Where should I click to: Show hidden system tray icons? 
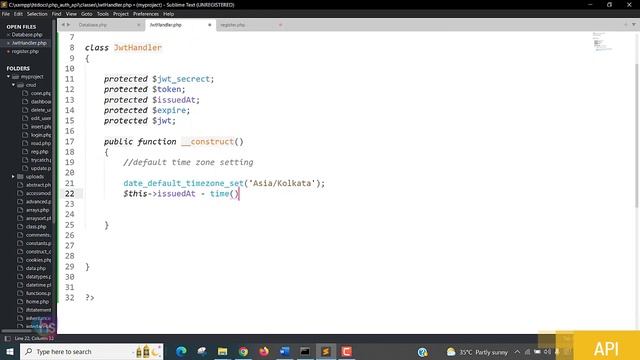pyautogui.click(x=517, y=352)
